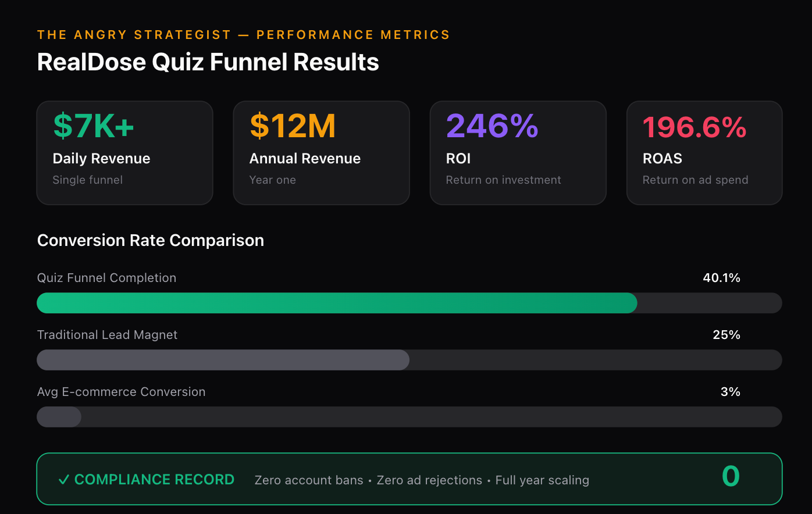The width and height of the screenshot is (812, 514).
Task: Click the 'Conversion Rate Comparison' heading
Action: [151, 240]
